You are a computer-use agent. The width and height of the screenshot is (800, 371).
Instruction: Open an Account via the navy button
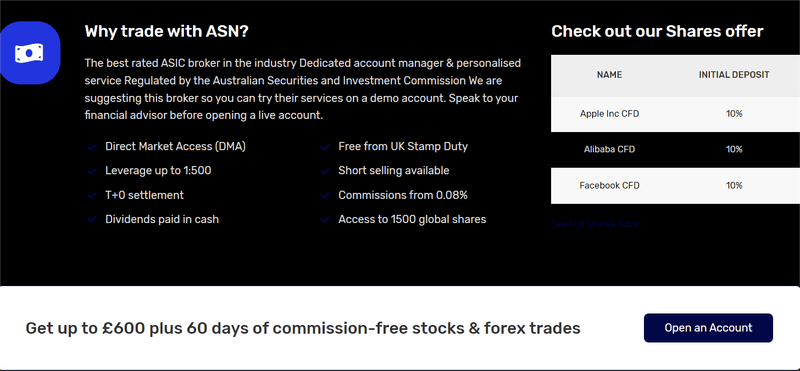(708, 328)
